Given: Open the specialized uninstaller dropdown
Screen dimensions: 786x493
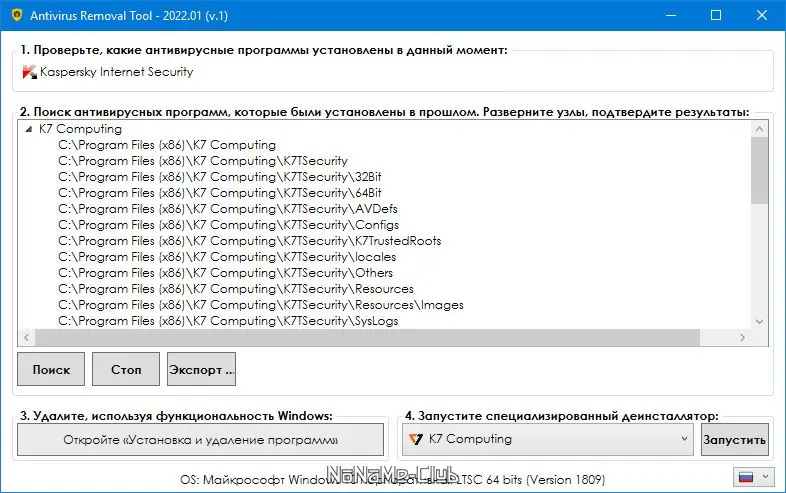Looking at the screenshot, I should pyautogui.click(x=684, y=439).
